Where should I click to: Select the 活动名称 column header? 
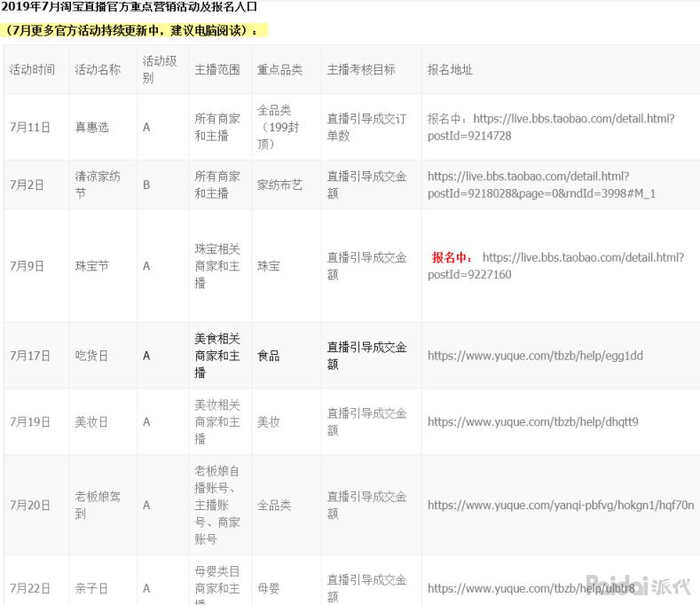click(x=98, y=70)
